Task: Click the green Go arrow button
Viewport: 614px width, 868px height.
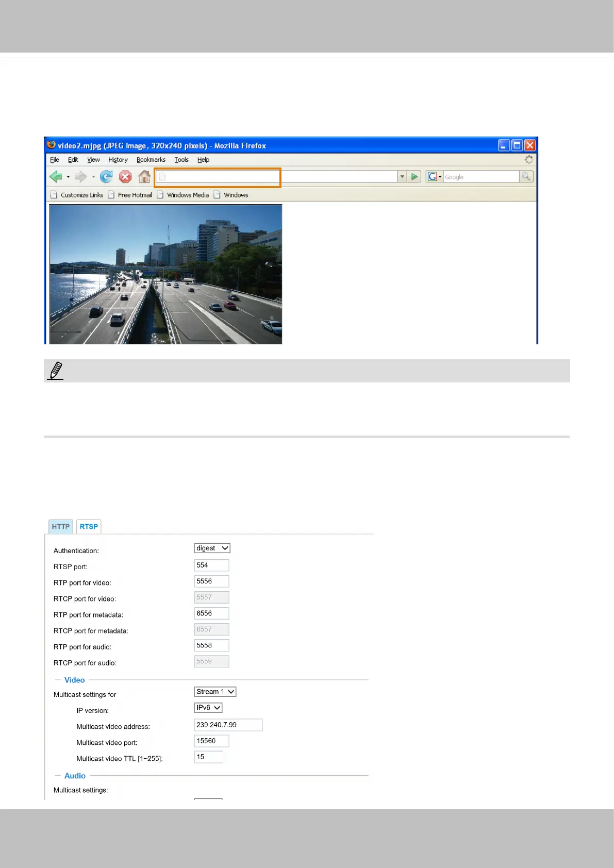Action: click(x=414, y=177)
